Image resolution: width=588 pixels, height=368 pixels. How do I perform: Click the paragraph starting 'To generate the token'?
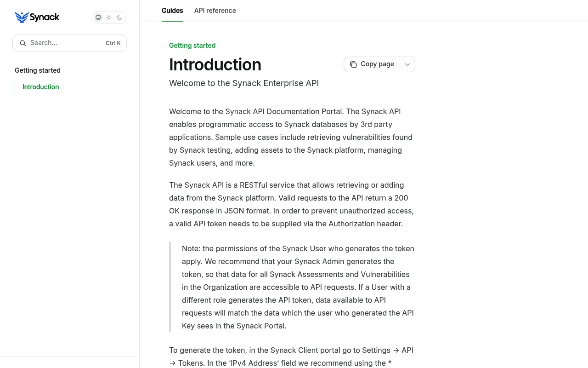(x=292, y=356)
